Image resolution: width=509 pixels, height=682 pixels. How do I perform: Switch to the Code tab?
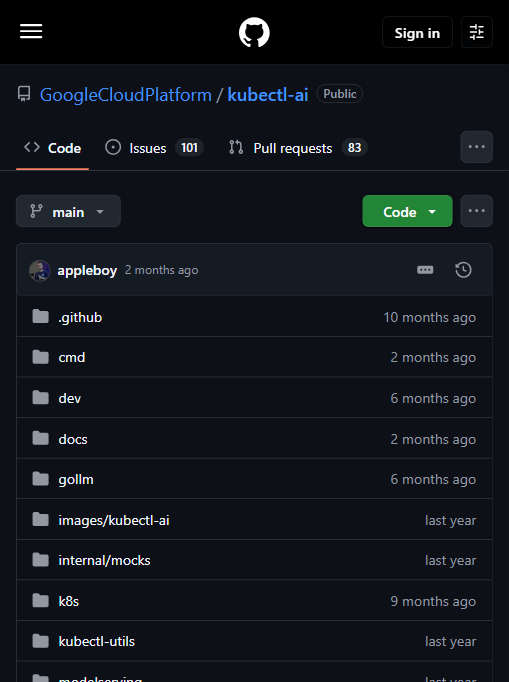click(x=52, y=148)
